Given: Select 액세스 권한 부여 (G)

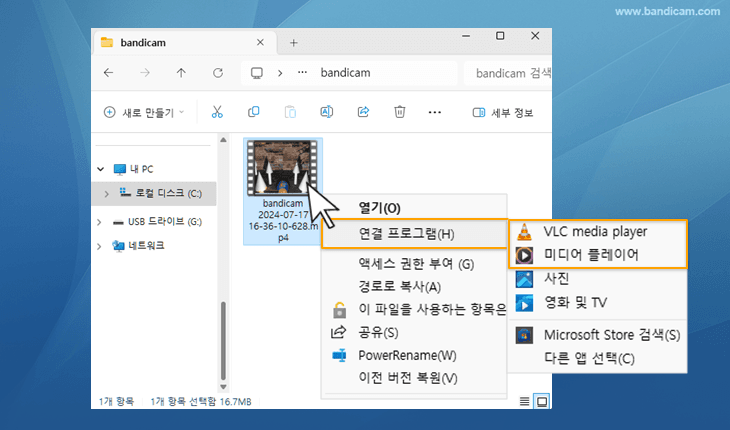Looking at the screenshot, I should (x=416, y=264).
